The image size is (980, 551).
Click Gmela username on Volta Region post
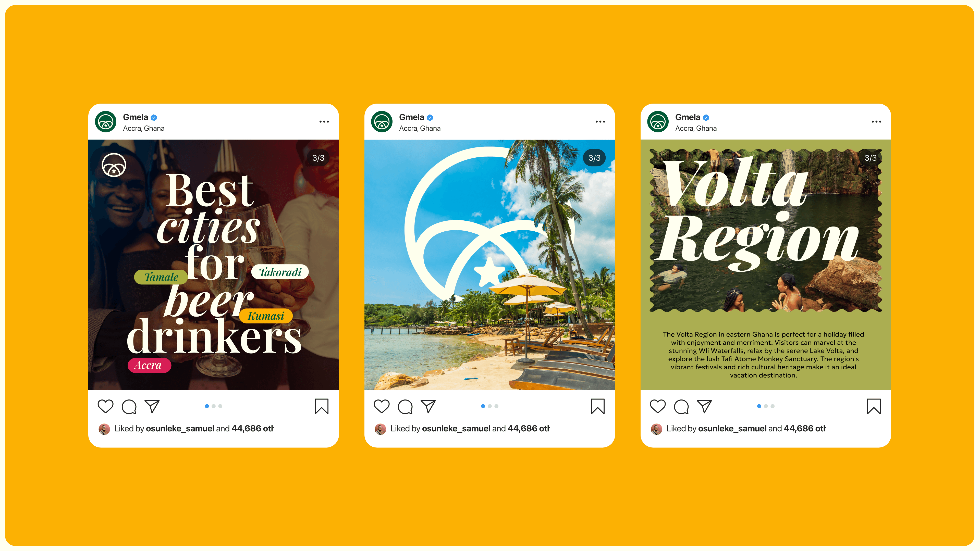688,117
